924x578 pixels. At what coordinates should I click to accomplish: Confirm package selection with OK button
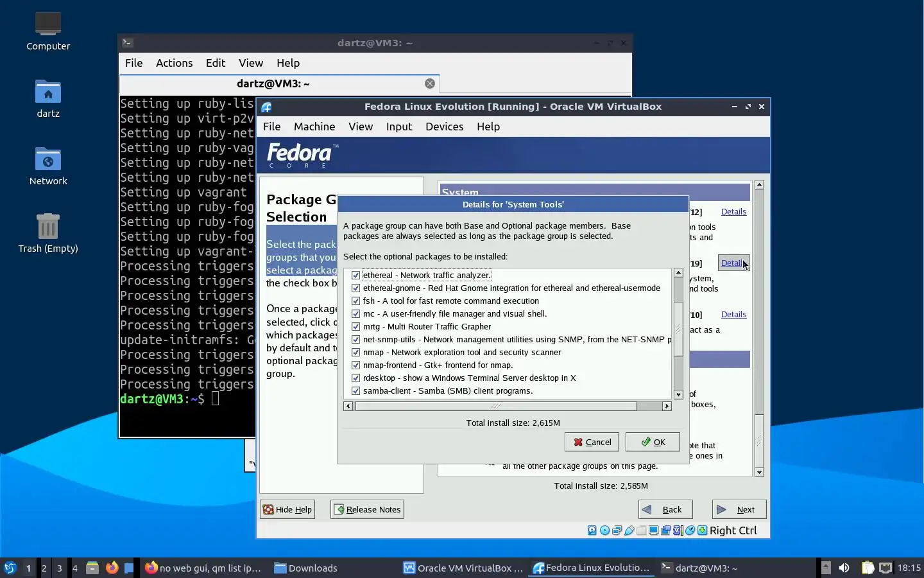click(x=653, y=442)
